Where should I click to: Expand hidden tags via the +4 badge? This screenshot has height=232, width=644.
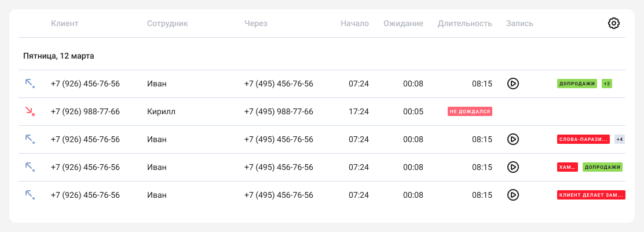point(620,139)
